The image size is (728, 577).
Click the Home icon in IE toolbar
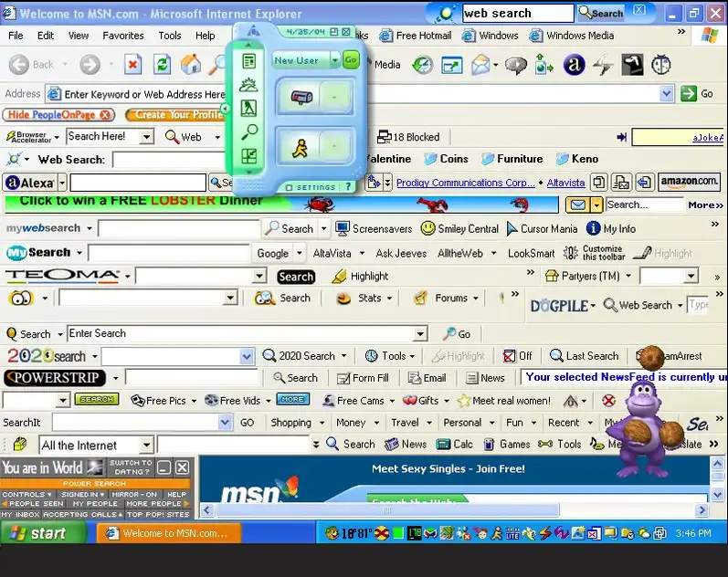[191, 65]
